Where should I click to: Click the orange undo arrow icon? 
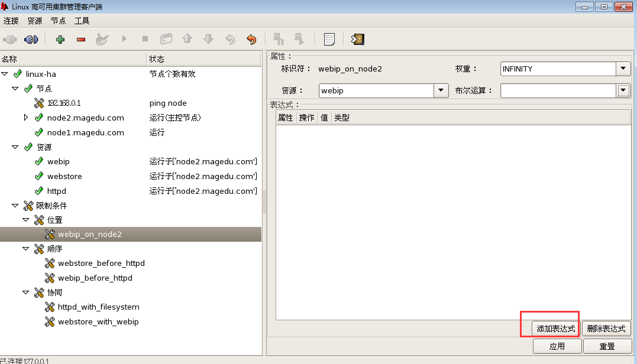coord(251,40)
